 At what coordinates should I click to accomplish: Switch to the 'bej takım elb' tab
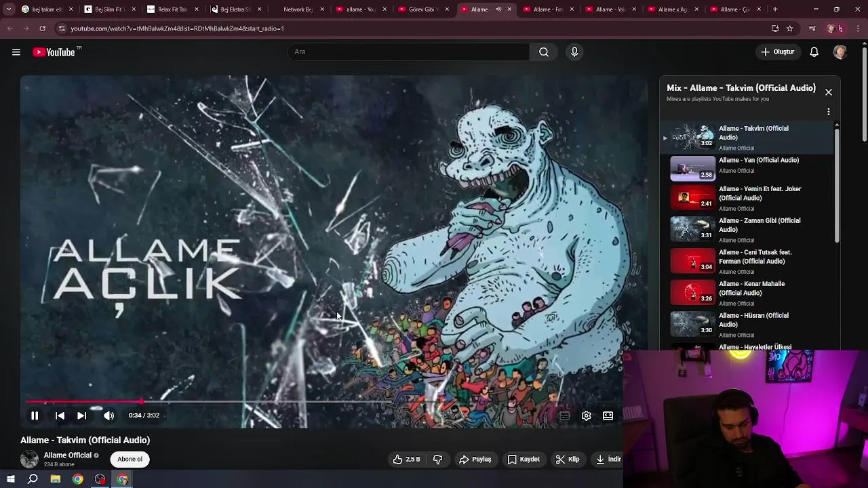[x=47, y=9]
